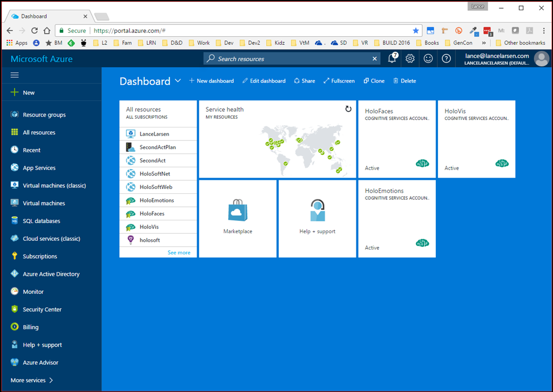This screenshot has width=553, height=392.
Task: Open Microsoft Azure home link
Action: tap(42, 59)
